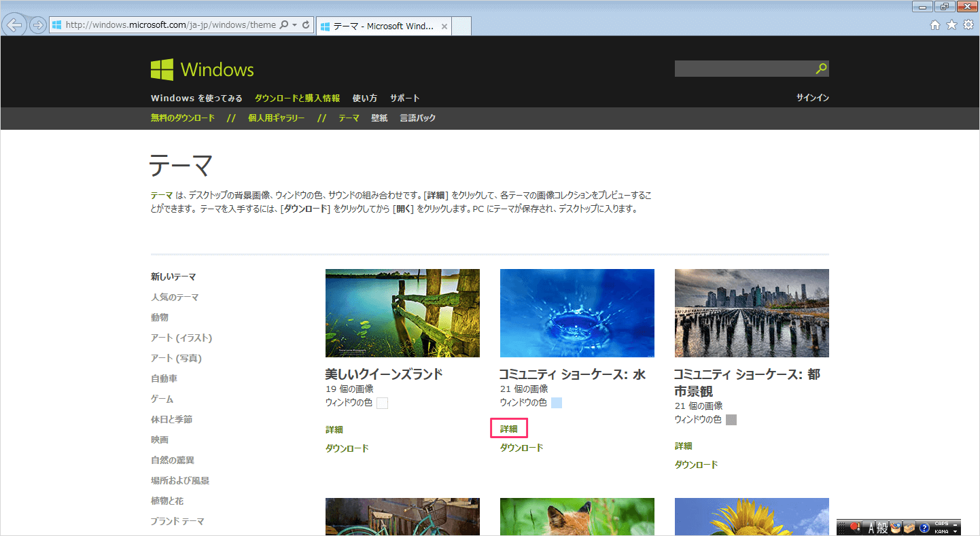Select 休日と季節 category in sidebar
The height and width of the screenshot is (536, 980).
[171, 420]
